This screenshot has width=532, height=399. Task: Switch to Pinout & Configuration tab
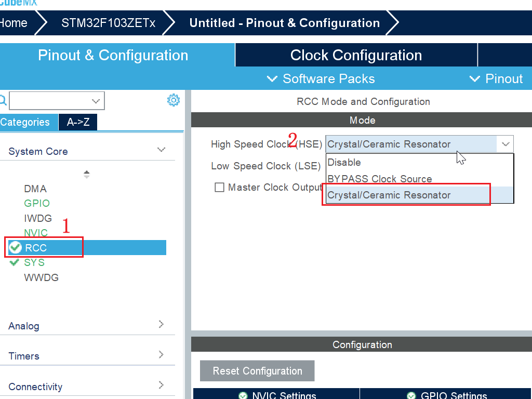pos(113,55)
